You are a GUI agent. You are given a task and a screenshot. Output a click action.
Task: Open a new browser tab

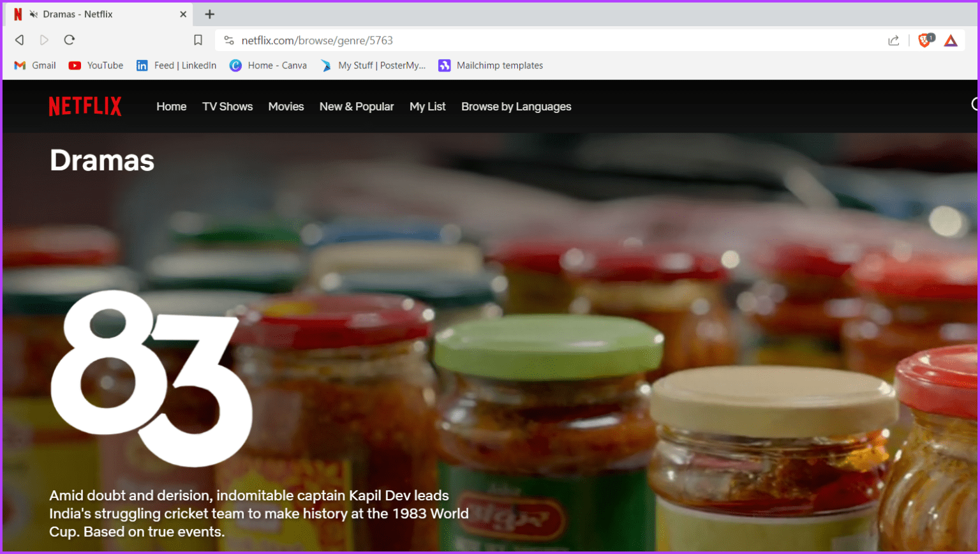click(x=209, y=14)
